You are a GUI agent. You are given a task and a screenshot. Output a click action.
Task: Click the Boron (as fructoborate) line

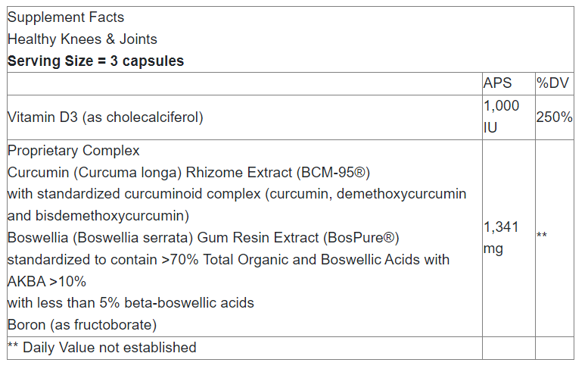[82, 325]
